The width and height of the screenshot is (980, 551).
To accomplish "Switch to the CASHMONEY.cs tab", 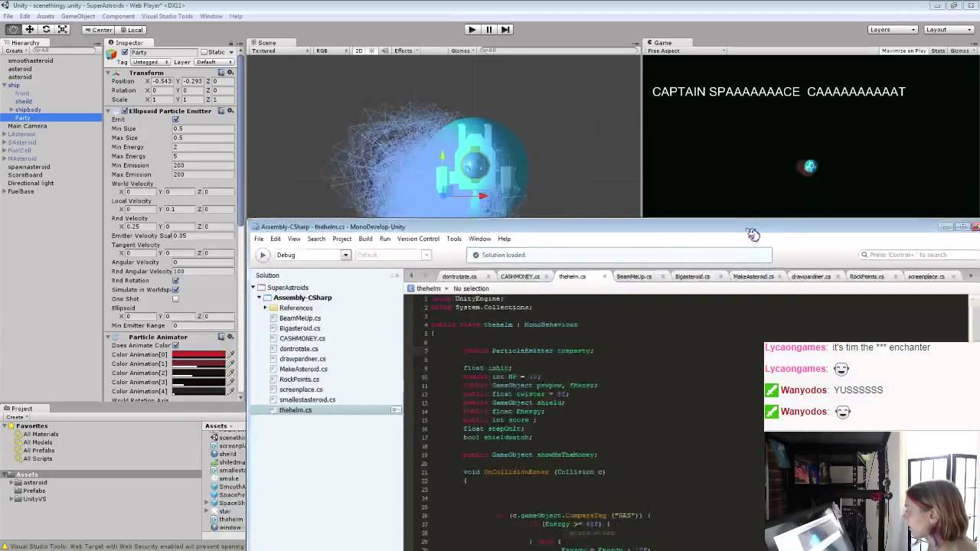I will coord(520,276).
